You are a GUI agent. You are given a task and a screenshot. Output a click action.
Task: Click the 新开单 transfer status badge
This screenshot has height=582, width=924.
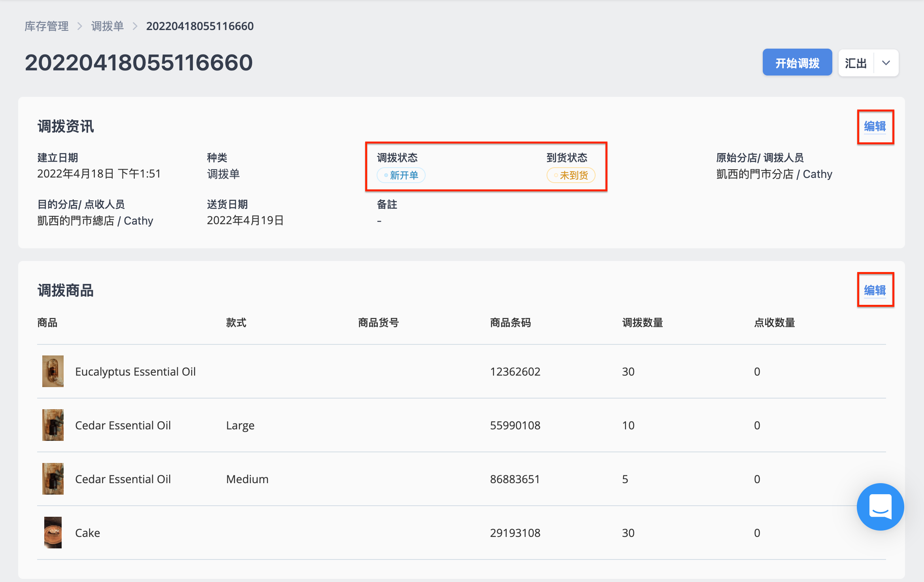[401, 175]
